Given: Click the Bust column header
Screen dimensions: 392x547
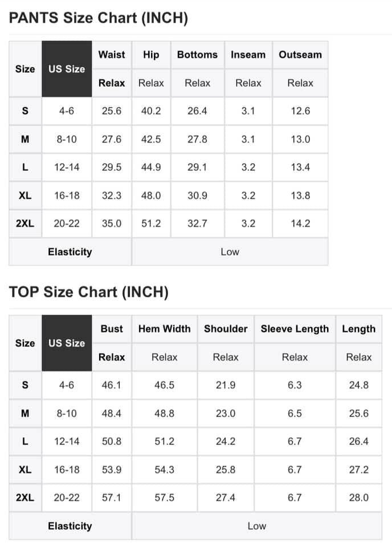Looking at the screenshot, I should point(112,329).
